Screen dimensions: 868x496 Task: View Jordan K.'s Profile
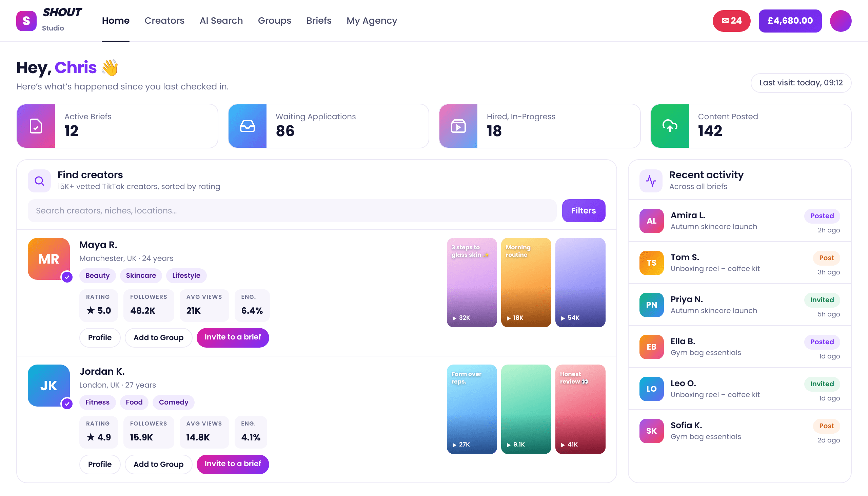(100, 464)
